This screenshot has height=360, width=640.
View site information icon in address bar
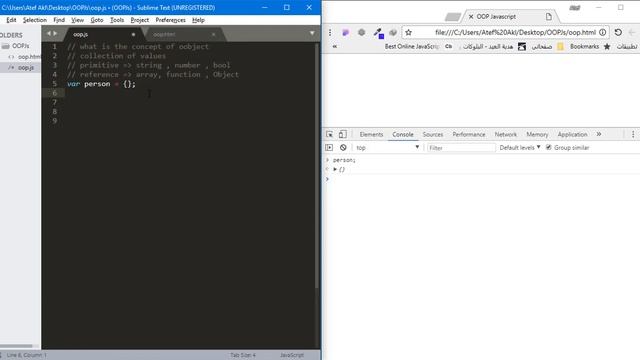point(602,32)
